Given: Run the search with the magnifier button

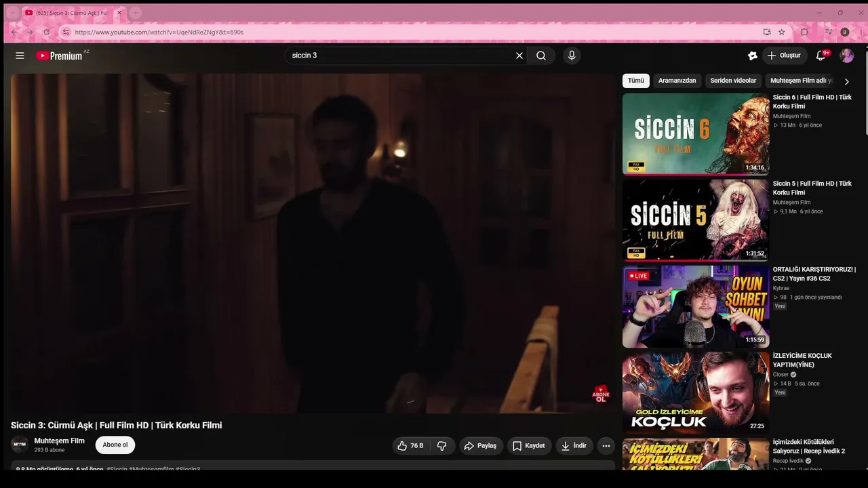Looking at the screenshot, I should (x=541, y=56).
